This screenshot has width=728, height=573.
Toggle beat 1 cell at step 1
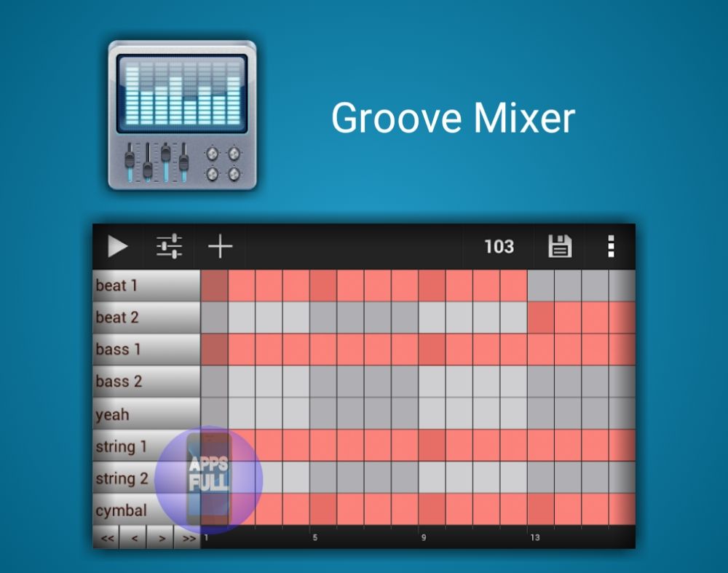215,285
